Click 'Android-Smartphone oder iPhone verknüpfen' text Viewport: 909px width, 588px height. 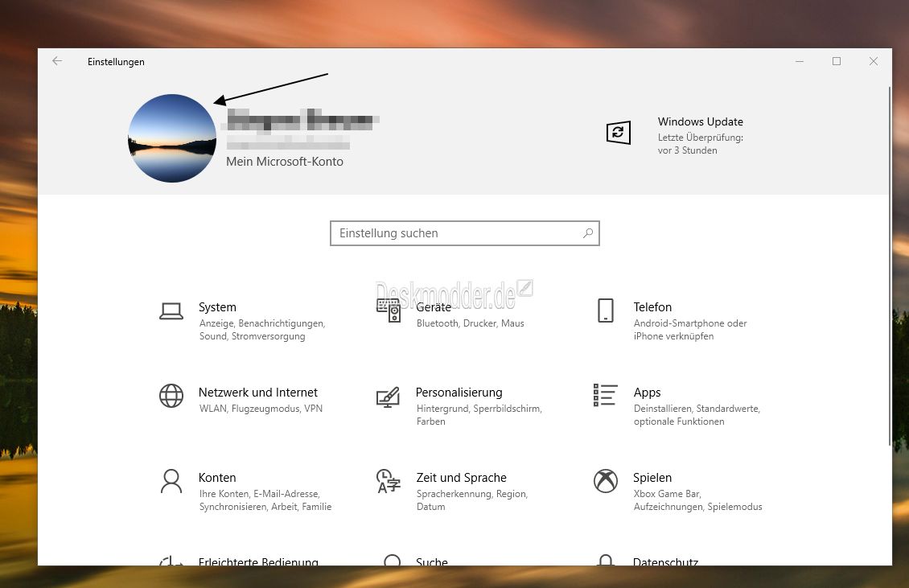click(x=690, y=330)
